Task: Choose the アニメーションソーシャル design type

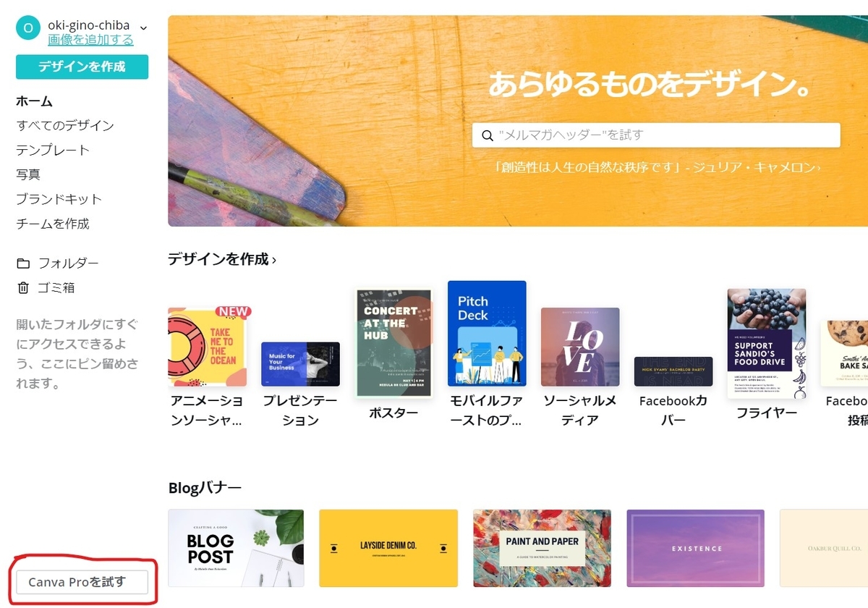Action: pos(207,347)
